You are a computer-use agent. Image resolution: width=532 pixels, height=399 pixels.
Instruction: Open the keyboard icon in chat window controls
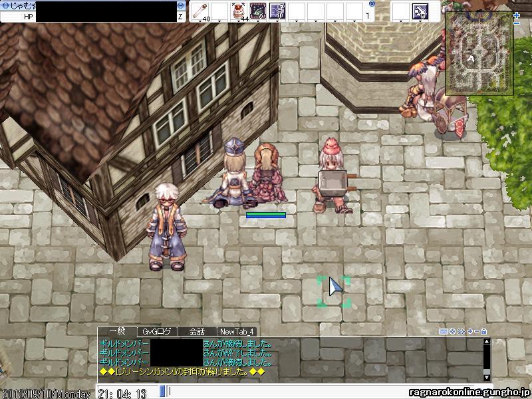[443, 331]
